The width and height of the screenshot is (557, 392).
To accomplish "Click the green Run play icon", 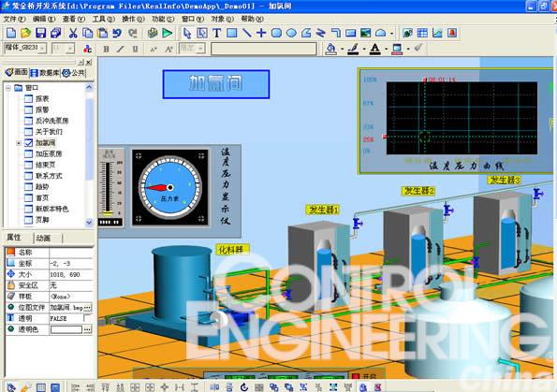I will tap(167, 33).
